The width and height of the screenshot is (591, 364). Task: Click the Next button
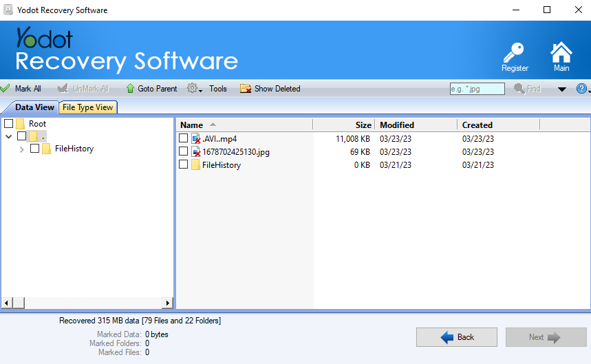tap(546, 337)
